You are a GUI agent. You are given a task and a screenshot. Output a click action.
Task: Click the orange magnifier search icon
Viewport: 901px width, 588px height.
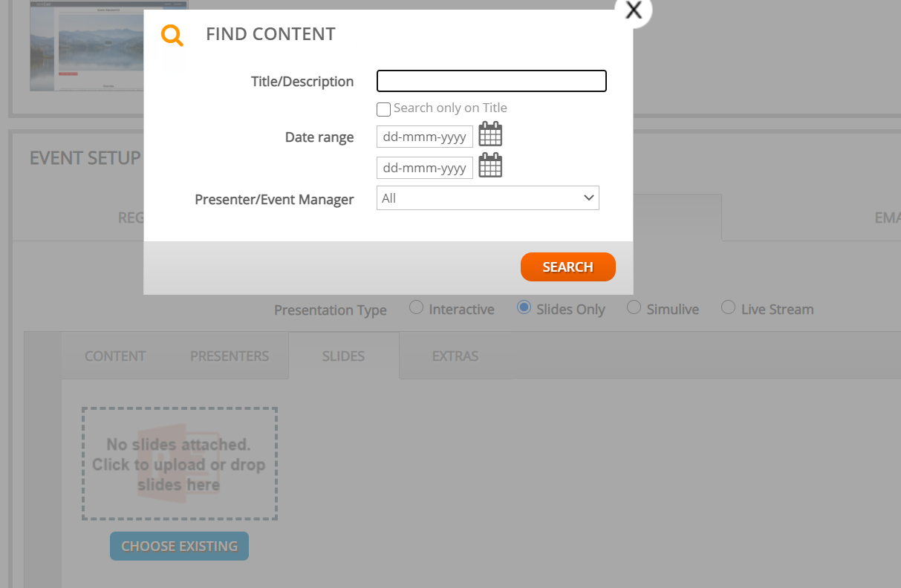(172, 35)
